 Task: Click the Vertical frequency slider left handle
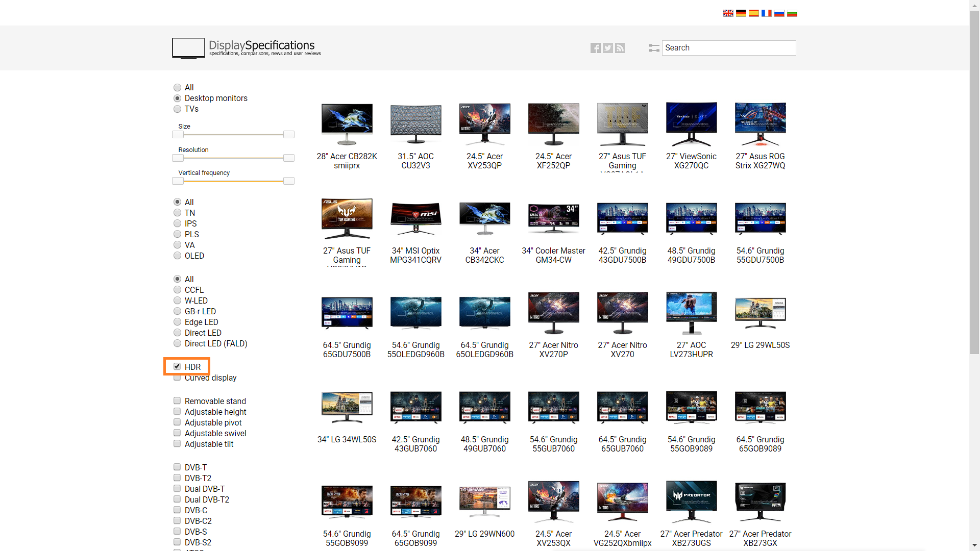tap(178, 181)
